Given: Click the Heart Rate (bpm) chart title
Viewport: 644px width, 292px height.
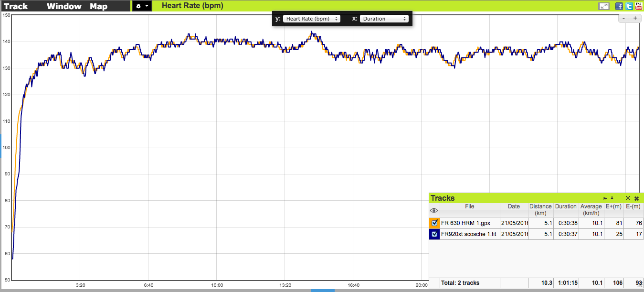Looking at the screenshot, I should point(192,6).
